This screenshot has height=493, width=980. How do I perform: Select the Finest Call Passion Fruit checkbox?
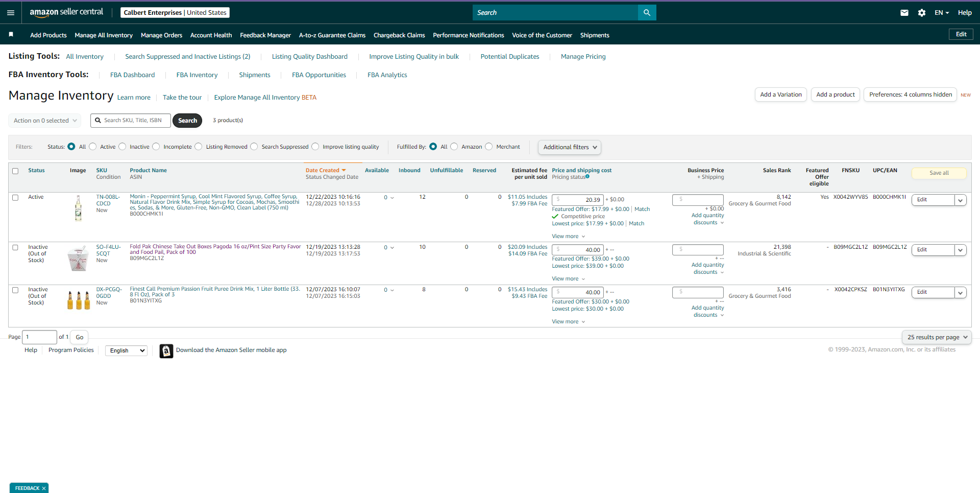pos(15,290)
